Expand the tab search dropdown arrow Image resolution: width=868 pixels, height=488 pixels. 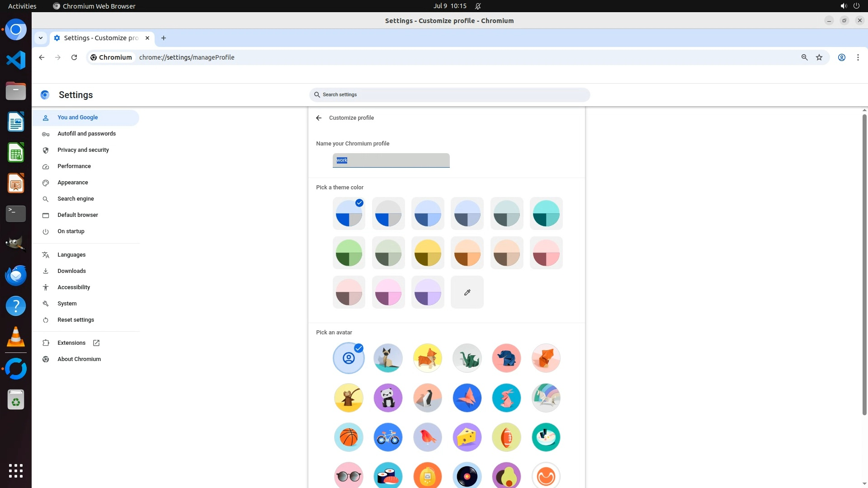click(x=41, y=38)
